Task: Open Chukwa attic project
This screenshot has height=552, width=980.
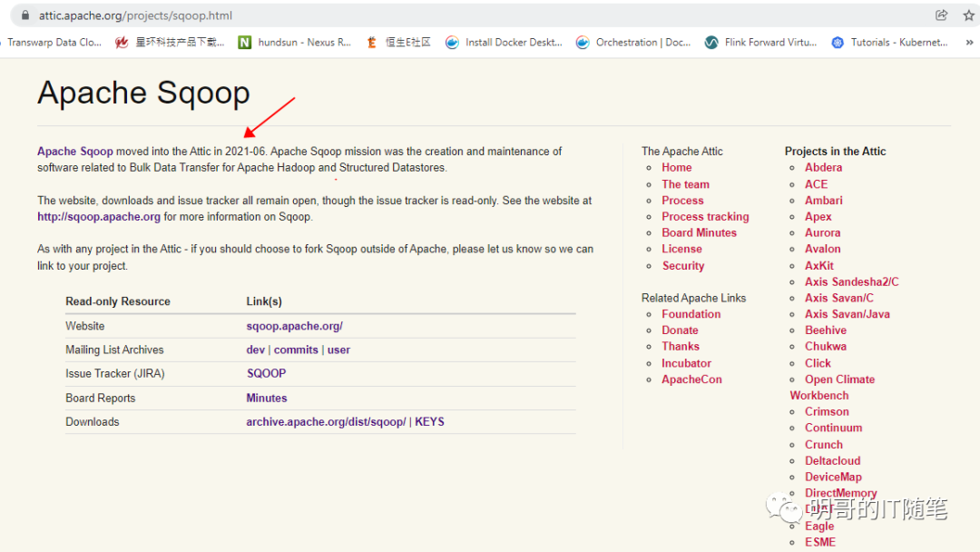Action: (x=826, y=346)
